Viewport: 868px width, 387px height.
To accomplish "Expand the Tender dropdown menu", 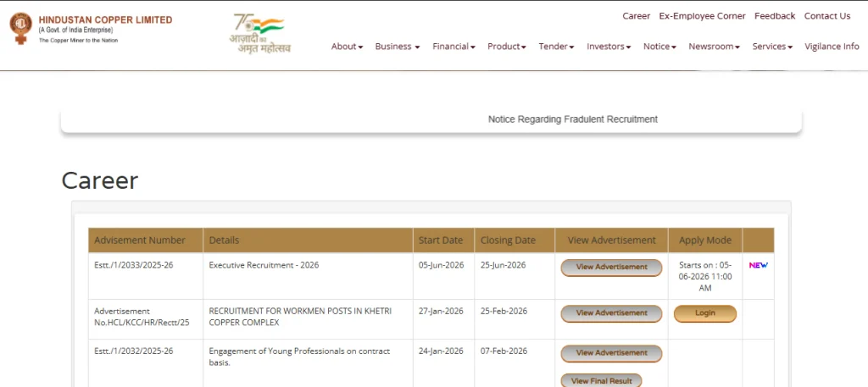I will click(x=556, y=47).
